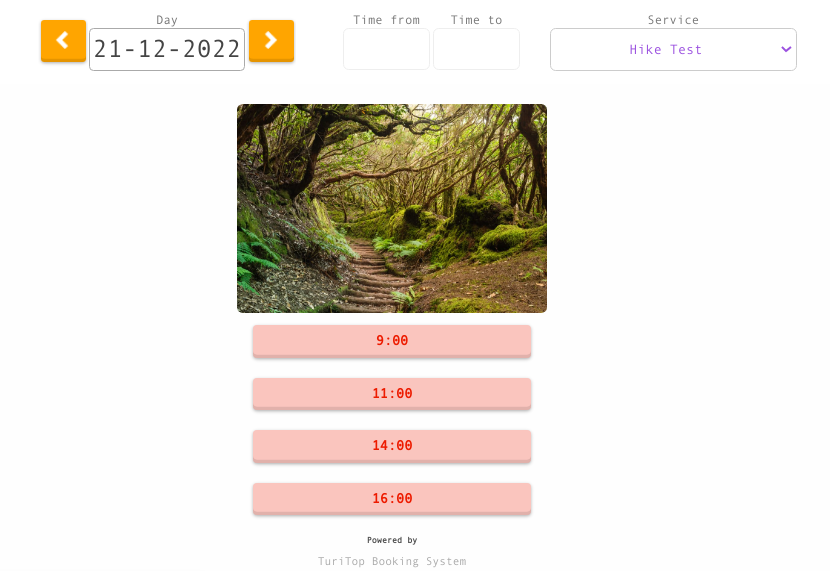Screen dimensions: 830x571
Task: Book the 16:00 time slot
Action: [x=392, y=499]
